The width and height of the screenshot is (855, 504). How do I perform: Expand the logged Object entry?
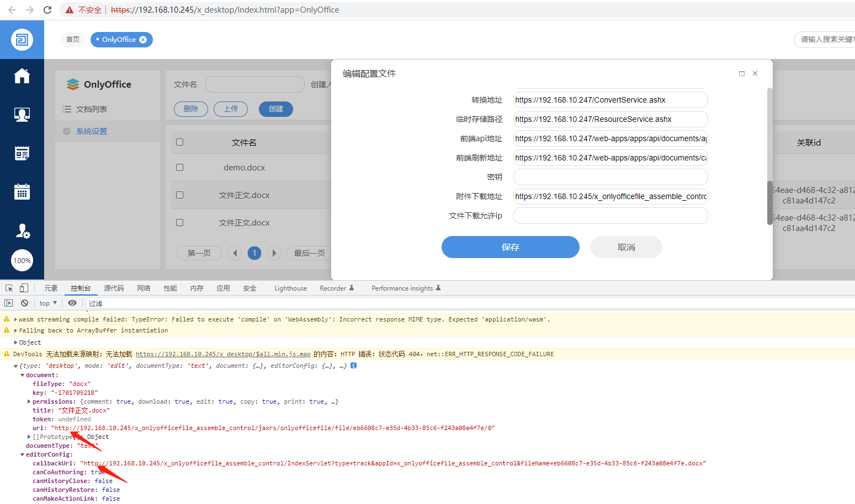click(15, 342)
